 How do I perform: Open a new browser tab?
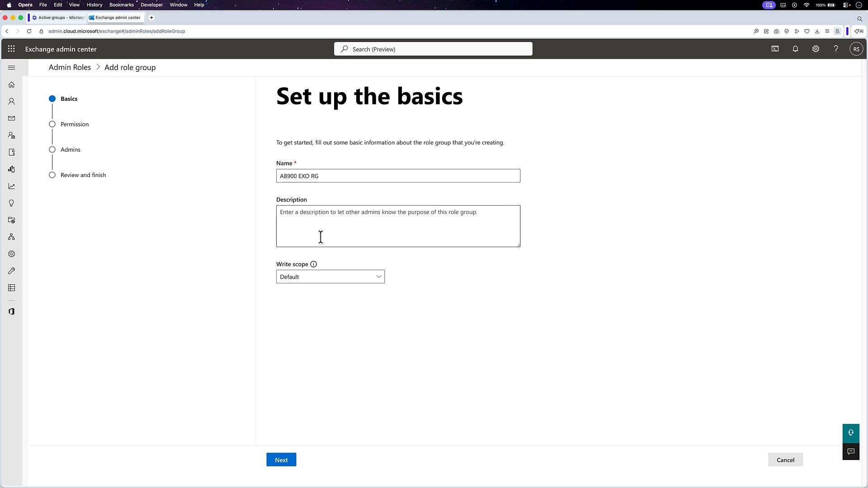tap(151, 18)
